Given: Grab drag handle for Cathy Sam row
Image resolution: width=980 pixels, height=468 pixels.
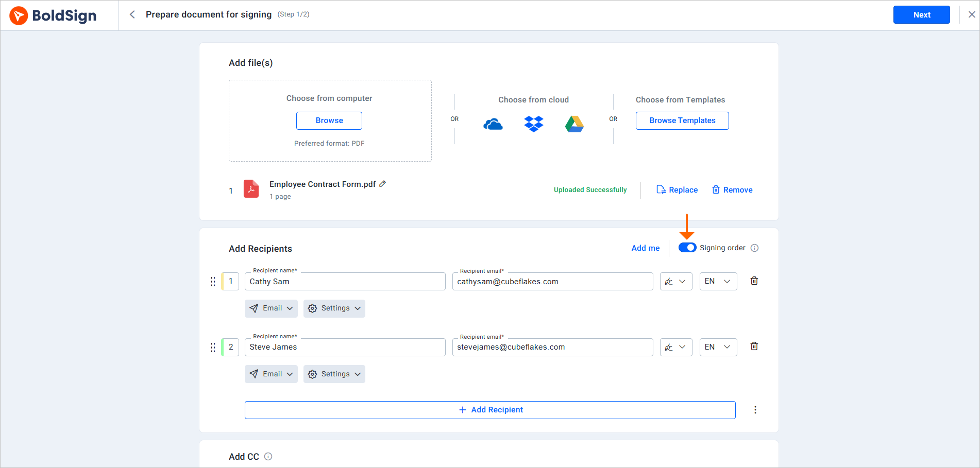Looking at the screenshot, I should (x=213, y=282).
